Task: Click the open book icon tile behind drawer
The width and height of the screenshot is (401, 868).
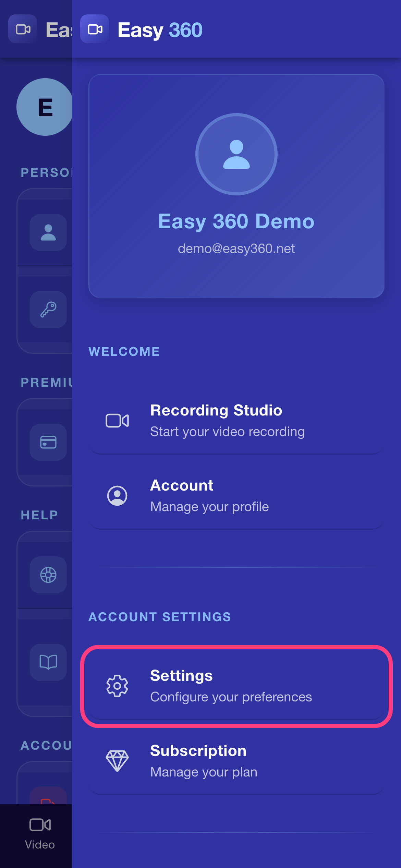Action: (x=48, y=662)
